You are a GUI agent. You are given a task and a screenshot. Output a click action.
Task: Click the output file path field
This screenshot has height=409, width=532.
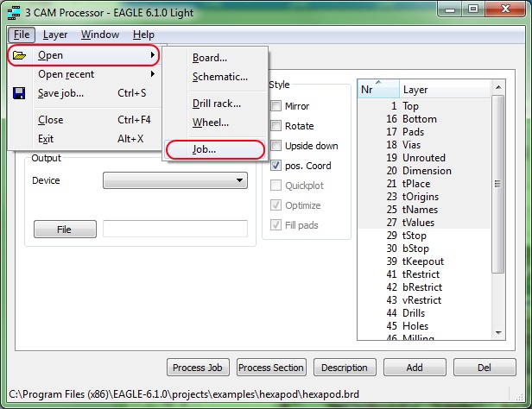coord(175,229)
